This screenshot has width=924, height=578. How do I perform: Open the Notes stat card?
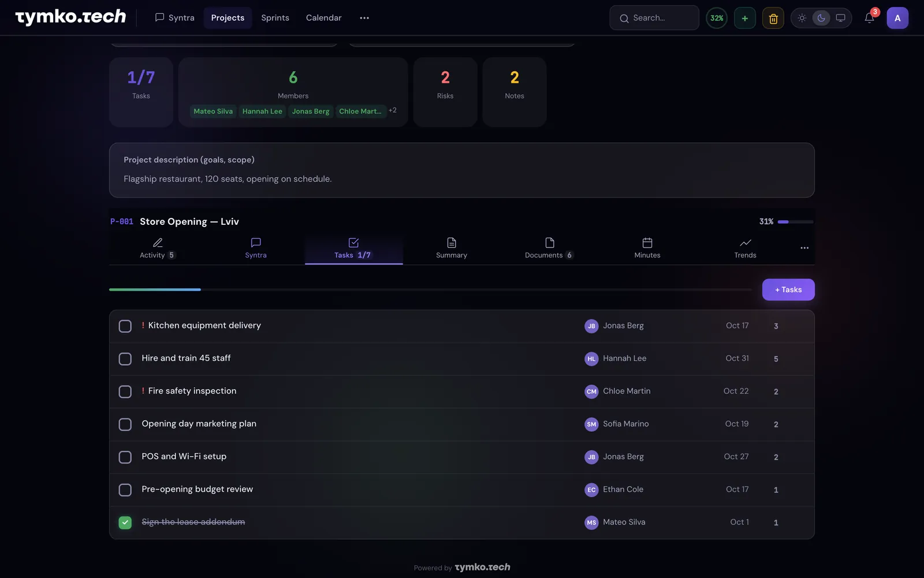click(x=515, y=92)
